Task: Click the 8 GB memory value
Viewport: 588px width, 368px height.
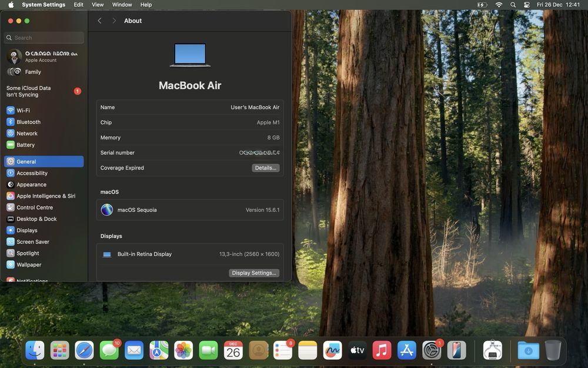Action: tap(273, 137)
